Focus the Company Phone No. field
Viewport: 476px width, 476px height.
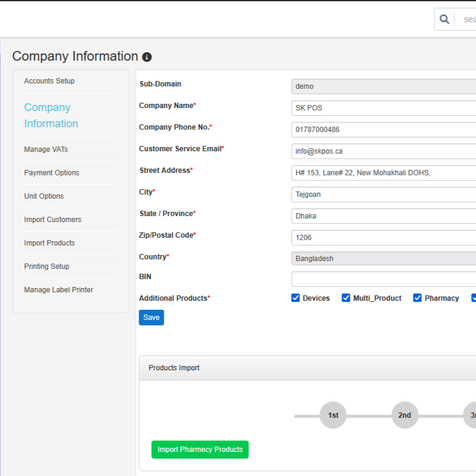click(x=384, y=130)
